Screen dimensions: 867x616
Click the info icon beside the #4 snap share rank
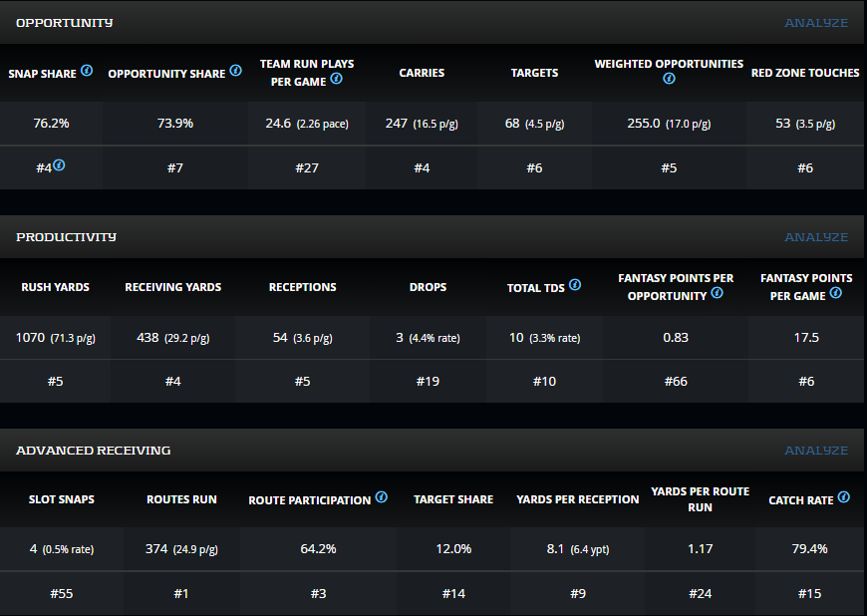(59, 165)
